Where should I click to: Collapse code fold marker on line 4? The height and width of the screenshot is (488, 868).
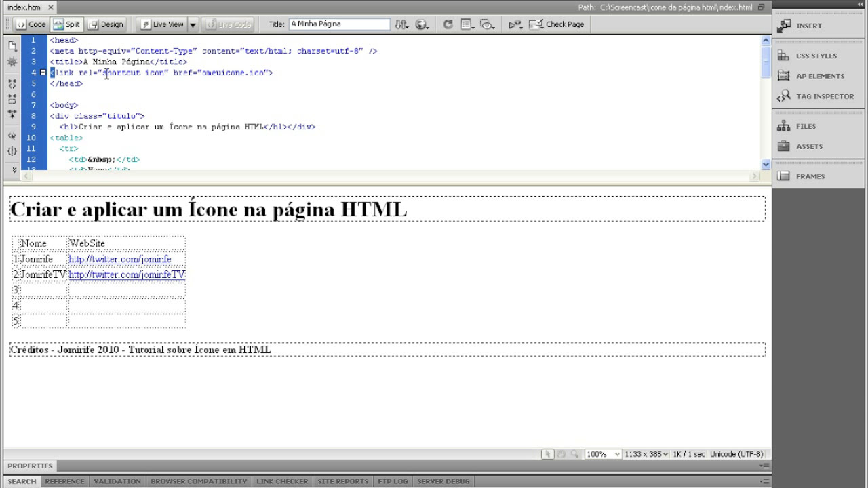point(43,73)
